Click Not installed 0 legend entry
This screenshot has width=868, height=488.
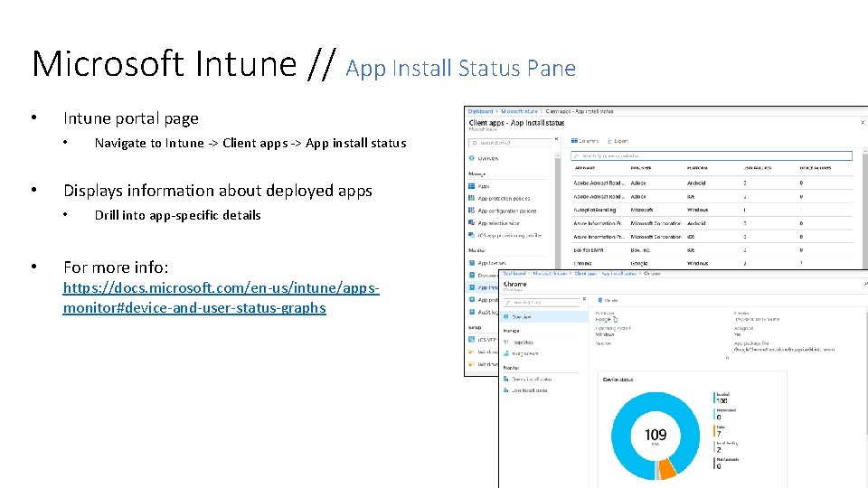click(x=724, y=415)
